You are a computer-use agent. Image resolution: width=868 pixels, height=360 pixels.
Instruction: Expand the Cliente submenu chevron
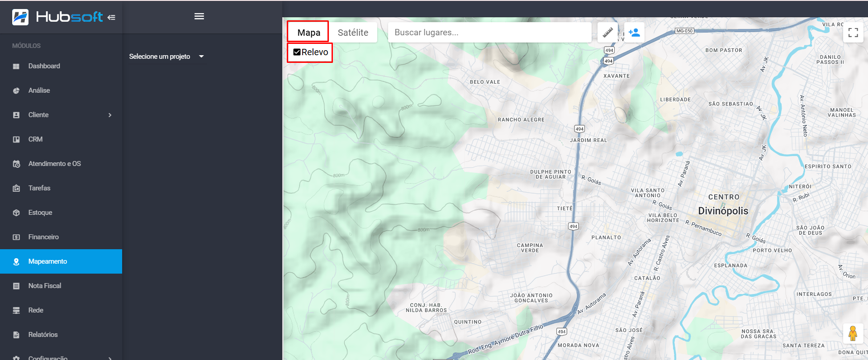pos(110,115)
